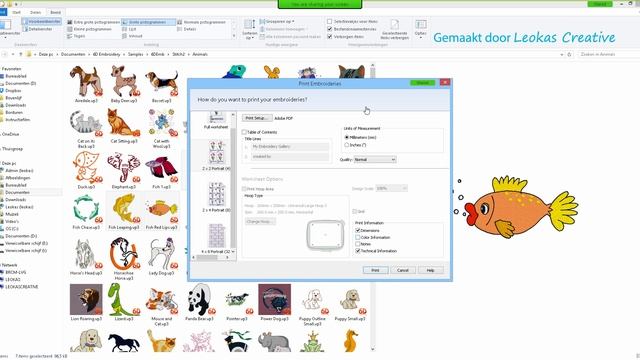Select the Puppy Outline Small file
Image resolution: width=640 pixels, height=360 pixels.
click(x=312, y=304)
